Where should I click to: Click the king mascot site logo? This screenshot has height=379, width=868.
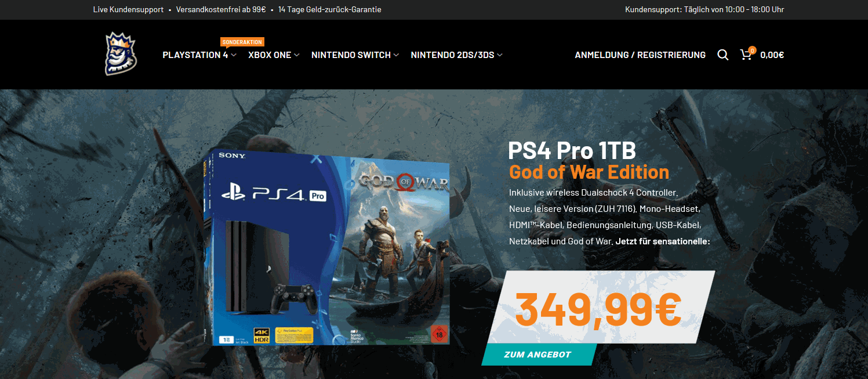pos(120,54)
